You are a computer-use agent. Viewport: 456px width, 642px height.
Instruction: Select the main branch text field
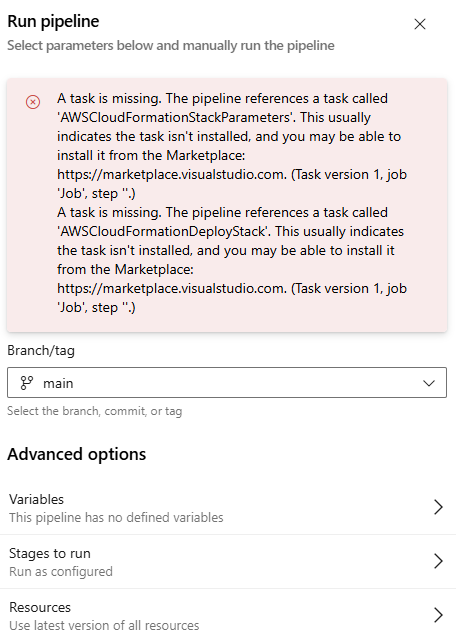pos(227,382)
